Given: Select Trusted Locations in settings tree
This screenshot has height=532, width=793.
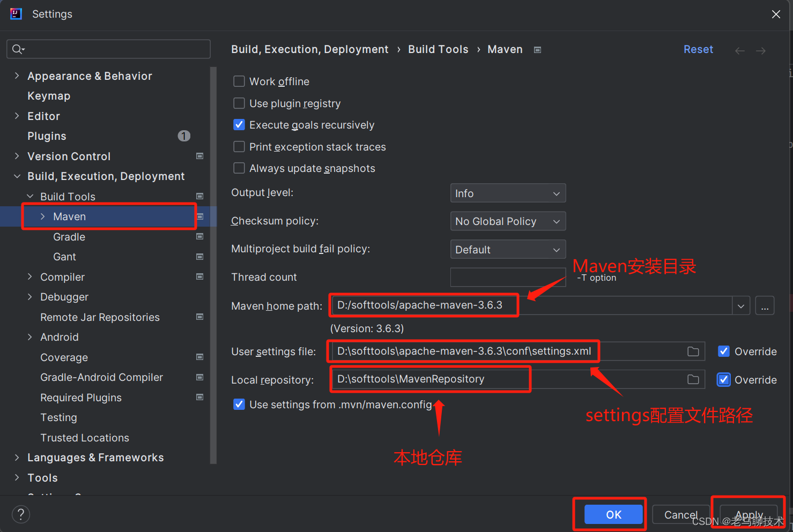Looking at the screenshot, I should pos(85,438).
